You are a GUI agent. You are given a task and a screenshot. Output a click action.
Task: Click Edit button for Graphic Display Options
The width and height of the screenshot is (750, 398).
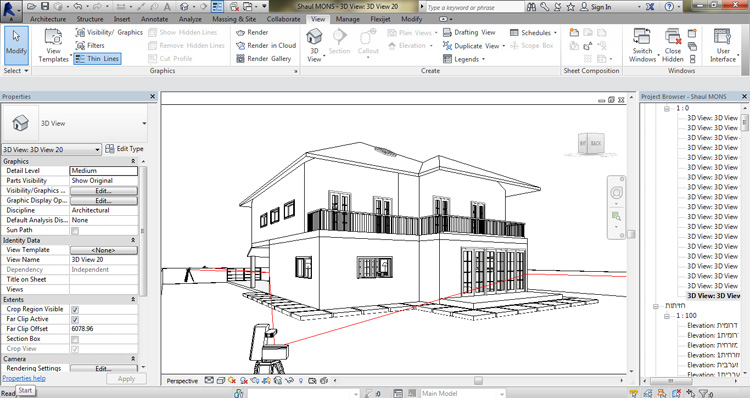(x=104, y=200)
